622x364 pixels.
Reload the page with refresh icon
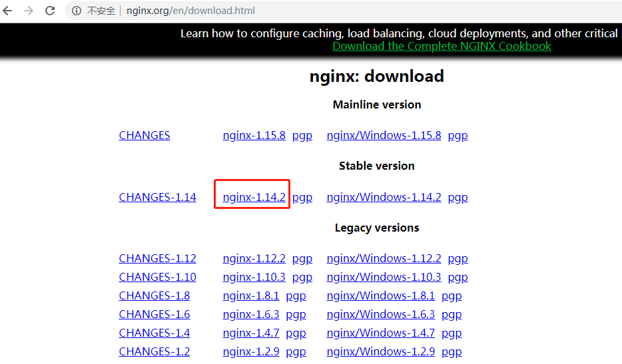pyautogui.click(x=50, y=11)
